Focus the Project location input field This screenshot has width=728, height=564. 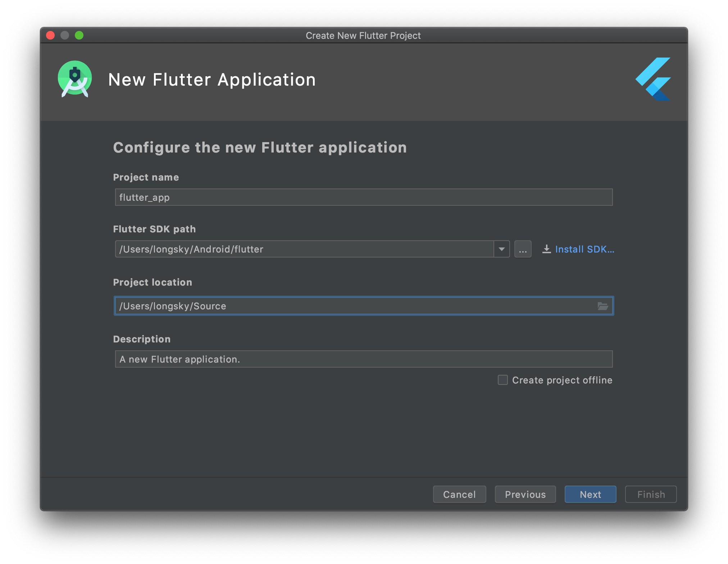coord(364,306)
